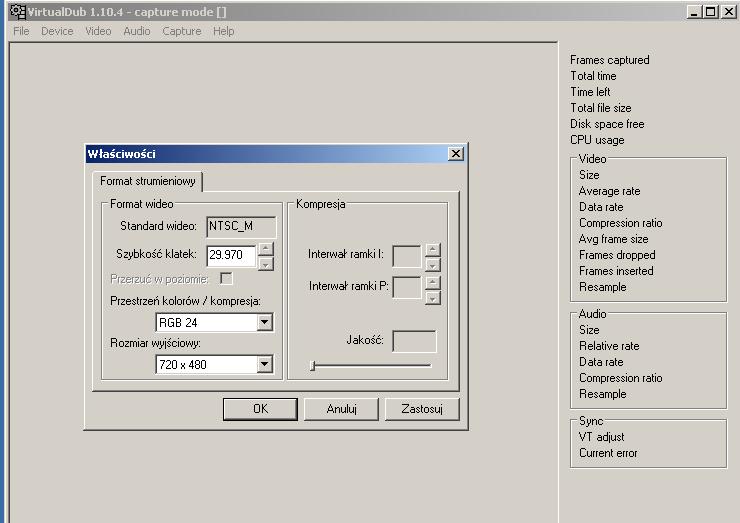This screenshot has height=523, width=740.
Task: Open the File menu
Action: (x=21, y=31)
